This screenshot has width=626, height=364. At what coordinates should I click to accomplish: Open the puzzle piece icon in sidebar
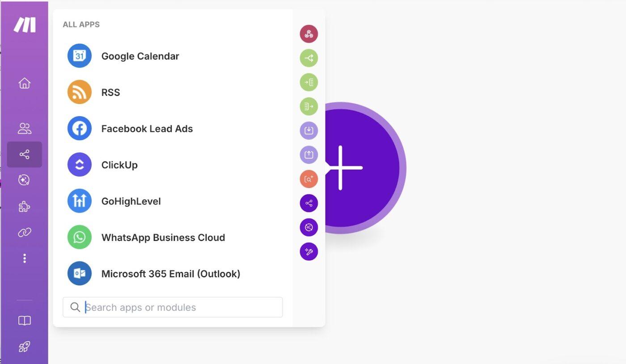pyautogui.click(x=25, y=206)
